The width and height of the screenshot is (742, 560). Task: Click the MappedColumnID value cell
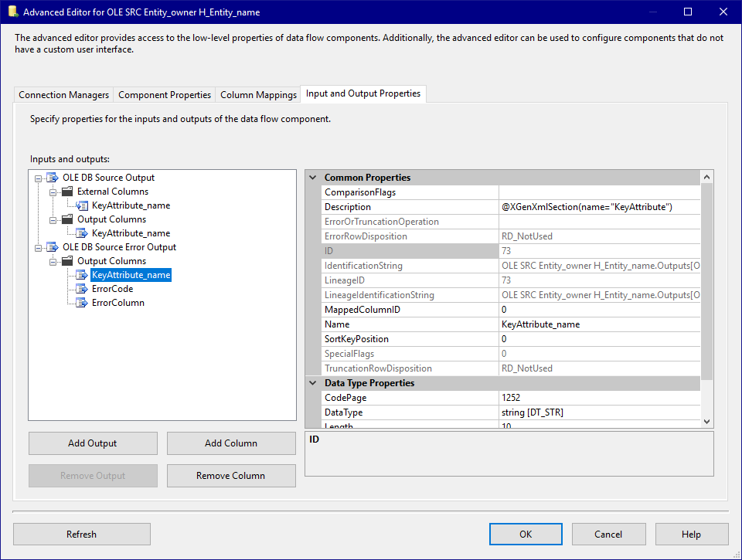pyautogui.click(x=600, y=310)
